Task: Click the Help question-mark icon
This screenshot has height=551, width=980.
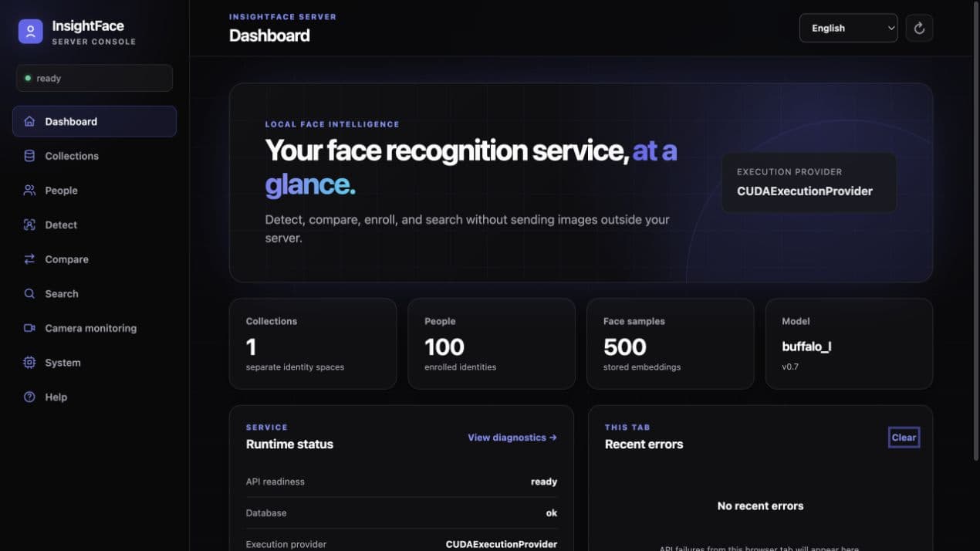Action: click(29, 397)
